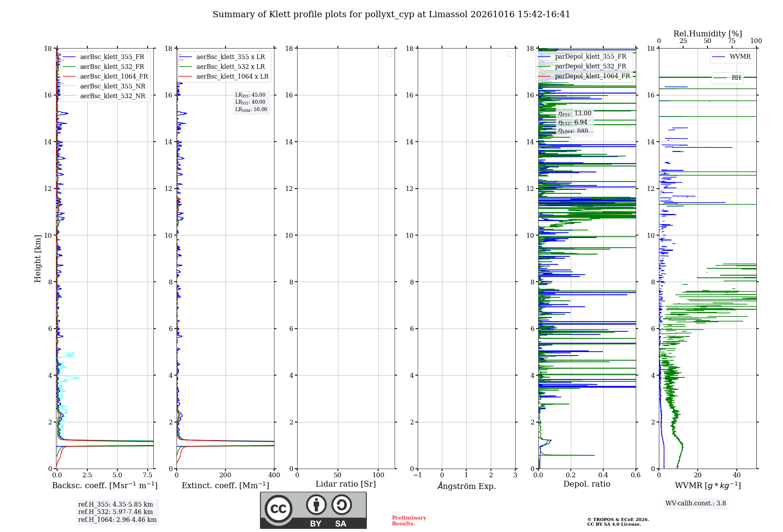Screen dimensions: 783x532
Task: Click the ref.H_355: 4.35-5.85 km text
Action: (x=115, y=505)
